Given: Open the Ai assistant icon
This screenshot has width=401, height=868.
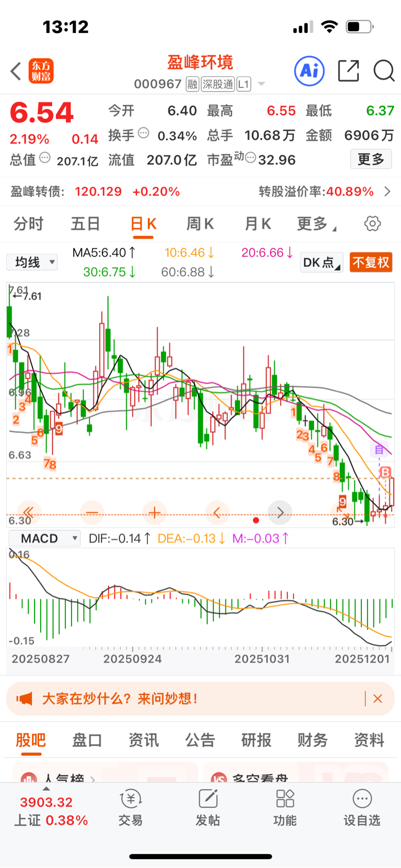Looking at the screenshot, I should [x=310, y=71].
